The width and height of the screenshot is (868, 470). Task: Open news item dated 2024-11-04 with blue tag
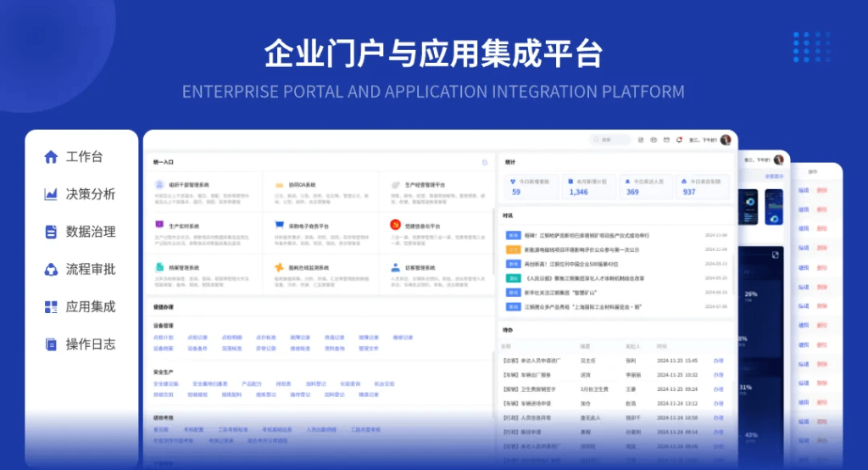(x=616, y=236)
